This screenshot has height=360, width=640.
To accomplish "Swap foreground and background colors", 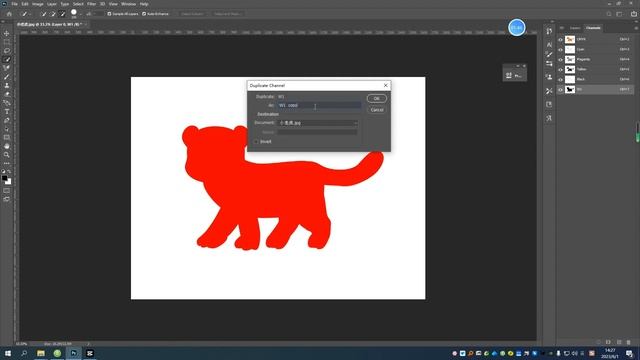I will [10, 172].
